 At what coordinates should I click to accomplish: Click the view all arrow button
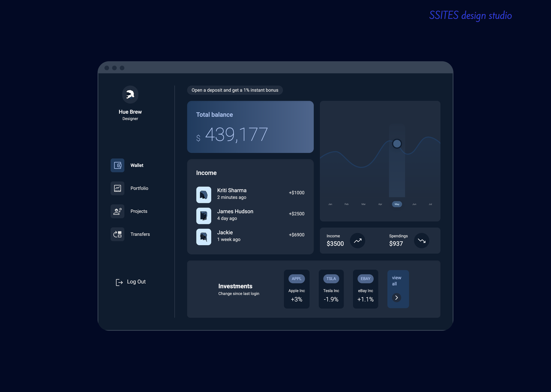pyautogui.click(x=396, y=298)
